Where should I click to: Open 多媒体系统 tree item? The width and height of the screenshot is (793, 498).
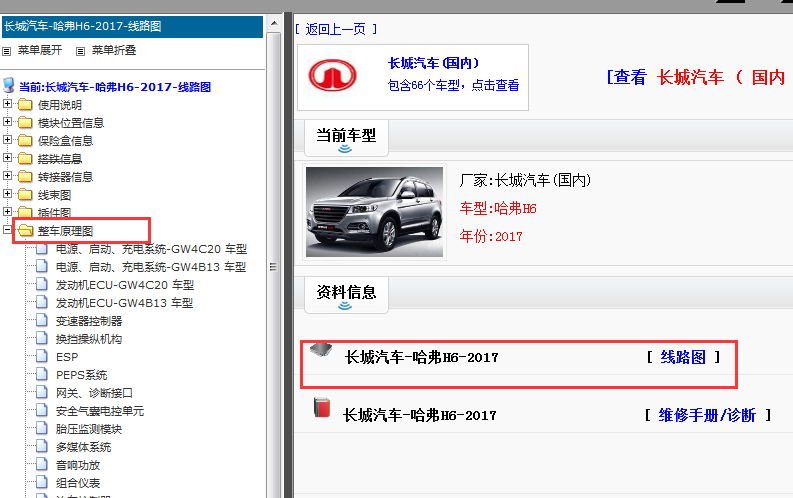(83, 447)
